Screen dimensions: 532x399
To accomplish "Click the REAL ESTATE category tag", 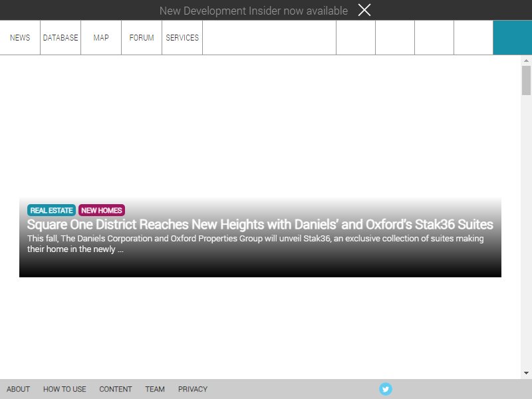I will click(52, 210).
